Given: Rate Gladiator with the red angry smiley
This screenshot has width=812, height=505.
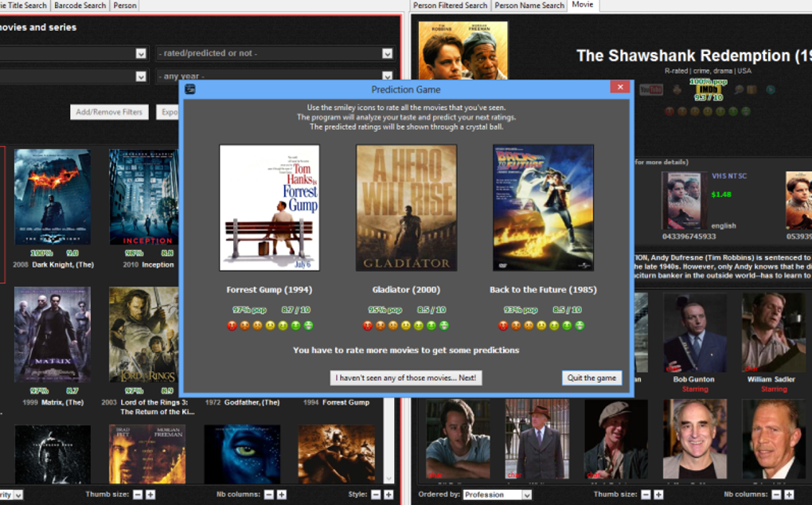Looking at the screenshot, I should (x=368, y=326).
